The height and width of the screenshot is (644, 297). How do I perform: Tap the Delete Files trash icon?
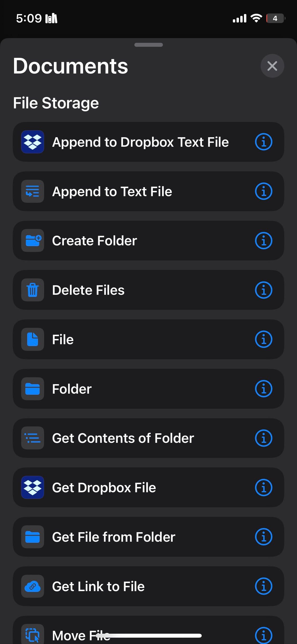(32, 290)
